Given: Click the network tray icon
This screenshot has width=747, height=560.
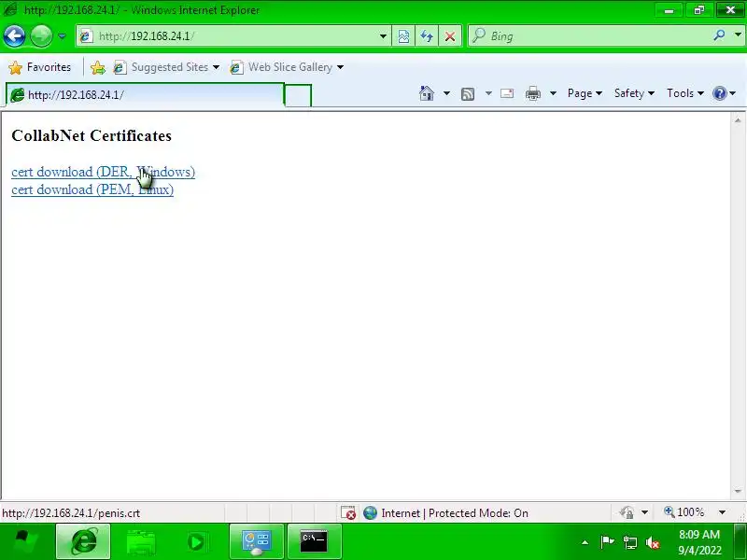Looking at the screenshot, I should click(x=629, y=542).
